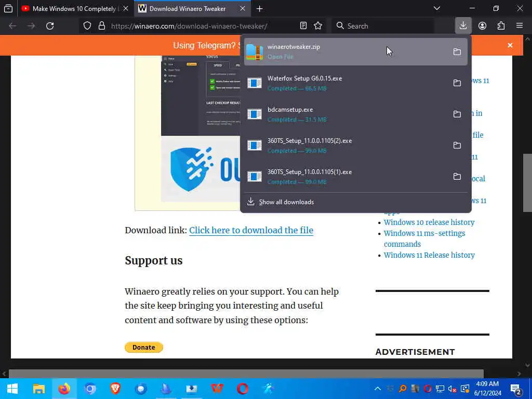Image resolution: width=532 pixels, height=399 pixels.
Task: Open the Firefox View icon
Action: click(x=8, y=8)
